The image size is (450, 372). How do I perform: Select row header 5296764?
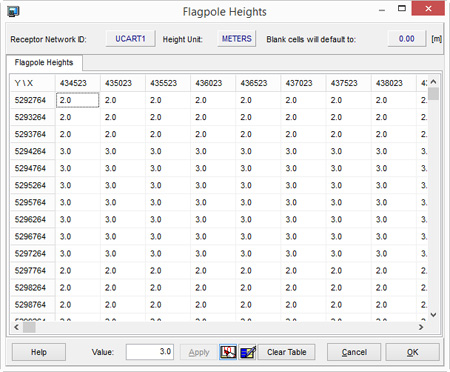(33, 236)
